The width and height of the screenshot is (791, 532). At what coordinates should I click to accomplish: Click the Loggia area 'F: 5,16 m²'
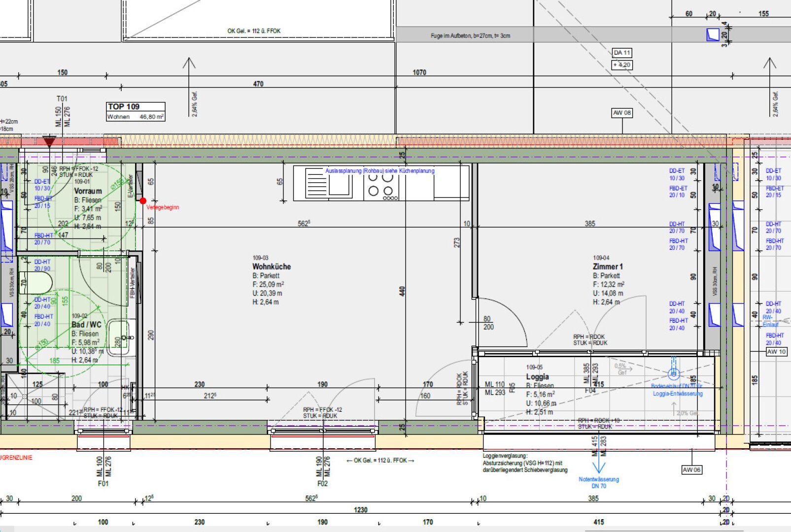coord(540,394)
